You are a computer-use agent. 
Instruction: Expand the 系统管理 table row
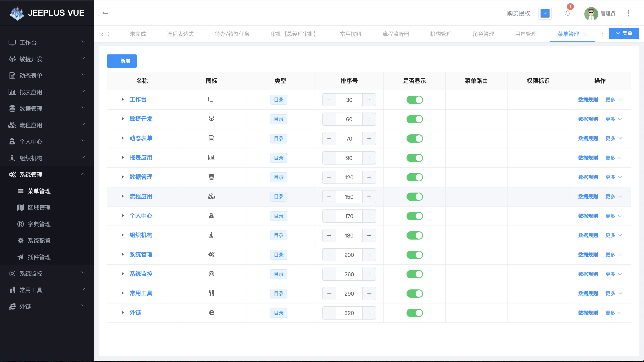pyautogui.click(x=122, y=255)
